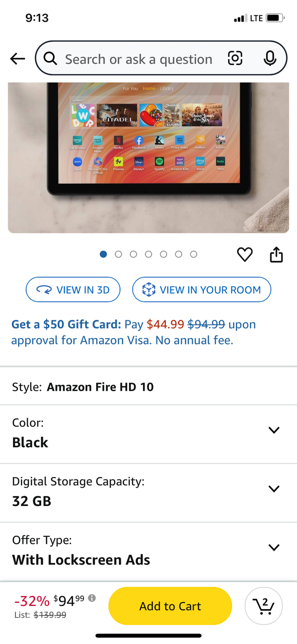Add item to wishlist with heart icon
297x644 pixels.
(x=245, y=254)
